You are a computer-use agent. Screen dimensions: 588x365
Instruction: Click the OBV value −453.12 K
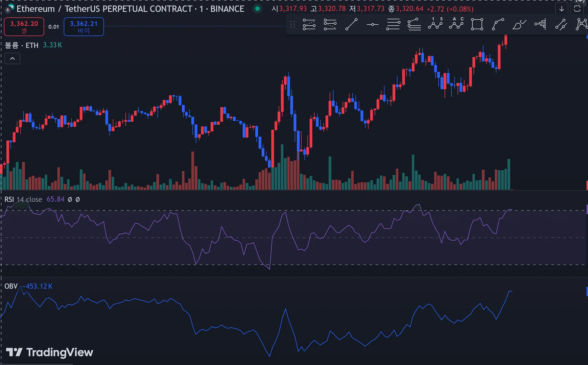point(38,286)
